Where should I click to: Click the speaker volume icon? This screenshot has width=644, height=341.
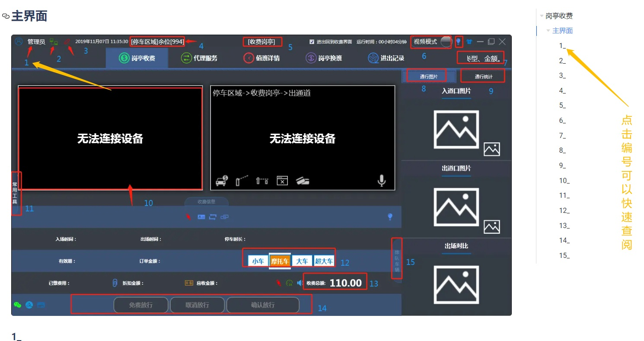(x=300, y=283)
